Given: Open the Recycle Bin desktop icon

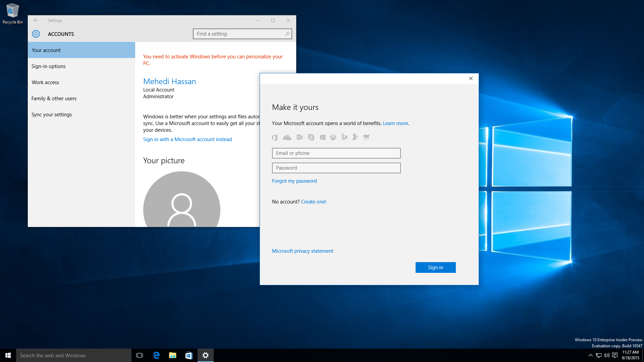Looking at the screenshot, I should pyautogui.click(x=13, y=13).
